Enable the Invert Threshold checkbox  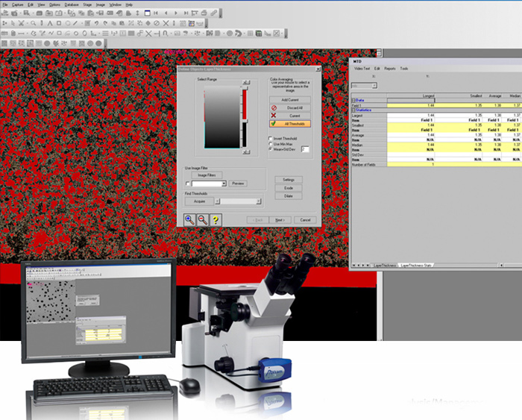click(271, 138)
